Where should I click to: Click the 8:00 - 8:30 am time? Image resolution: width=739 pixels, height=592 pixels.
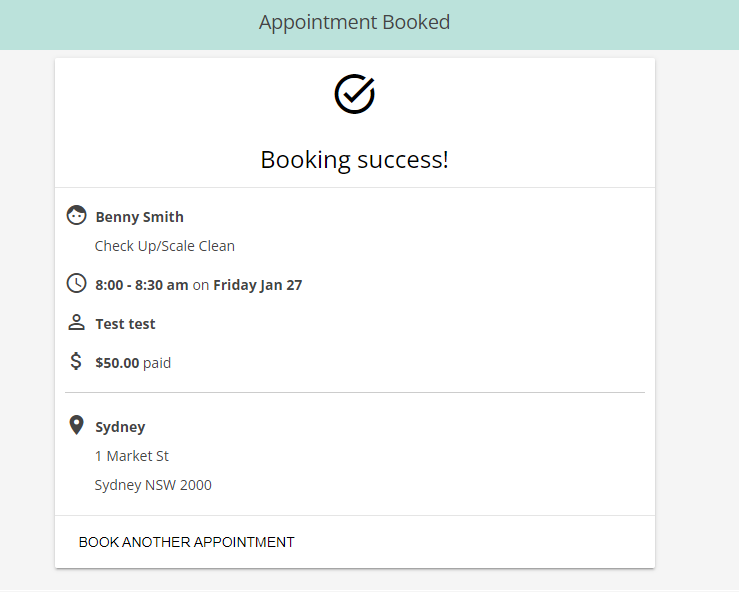(x=142, y=285)
